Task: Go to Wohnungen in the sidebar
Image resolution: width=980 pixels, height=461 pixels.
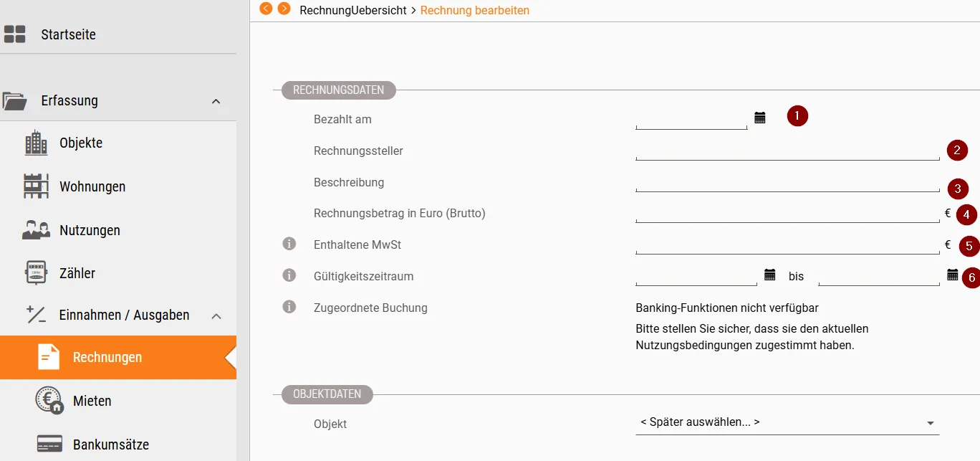Action: click(92, 186)
